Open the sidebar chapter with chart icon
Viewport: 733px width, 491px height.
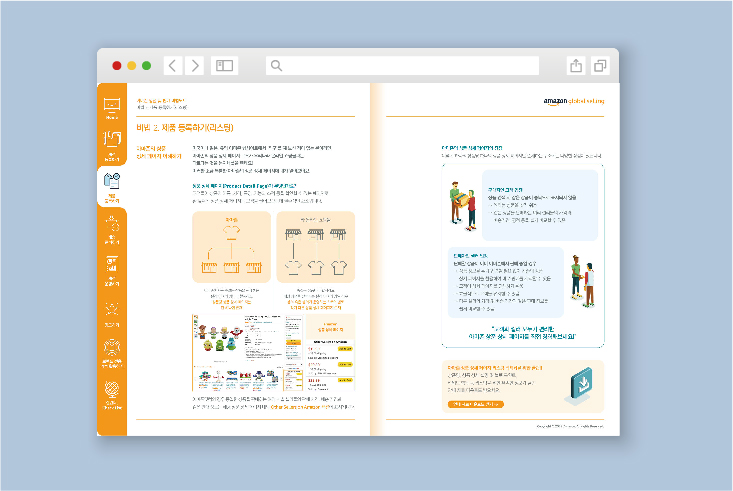point(112,270)
